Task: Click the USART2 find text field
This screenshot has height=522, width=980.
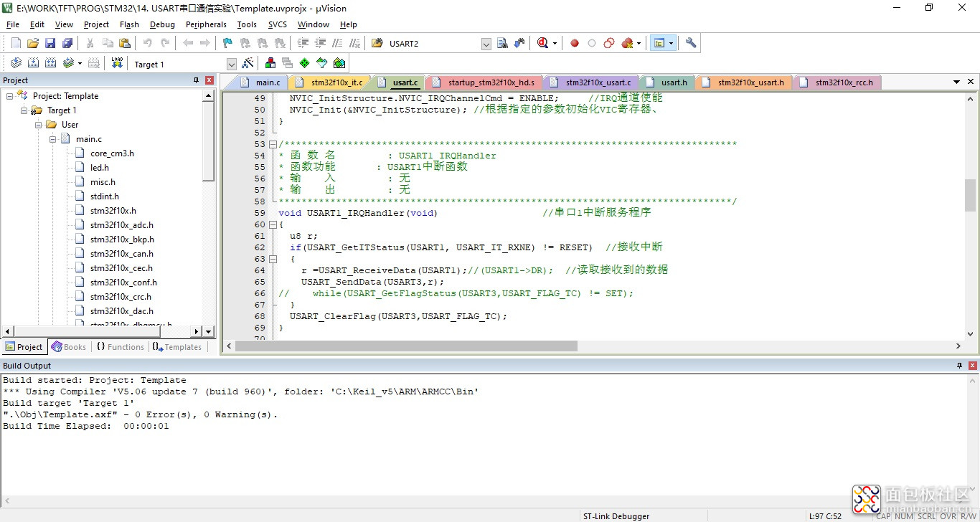Action: 433,44
